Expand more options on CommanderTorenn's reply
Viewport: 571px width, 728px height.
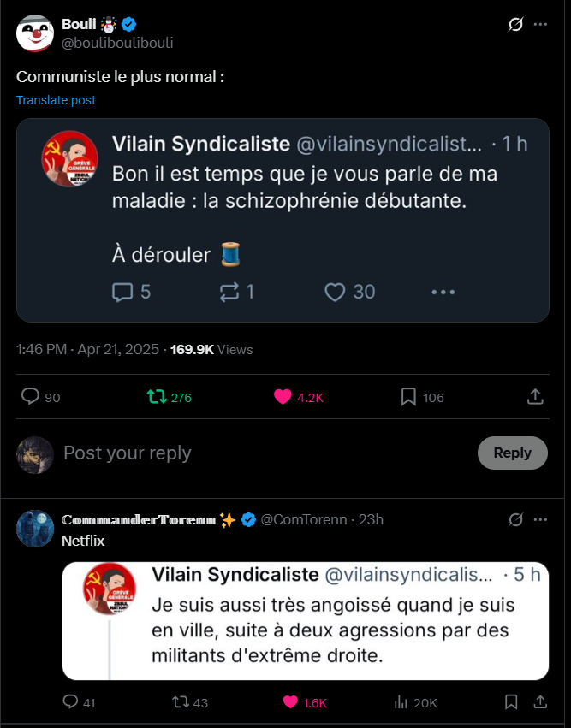coord(540,519)
